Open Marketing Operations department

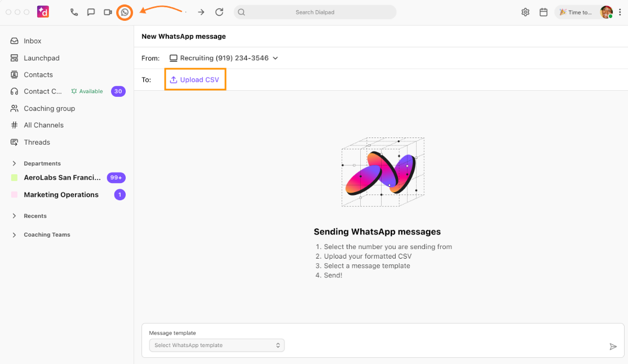pos(61,194)
